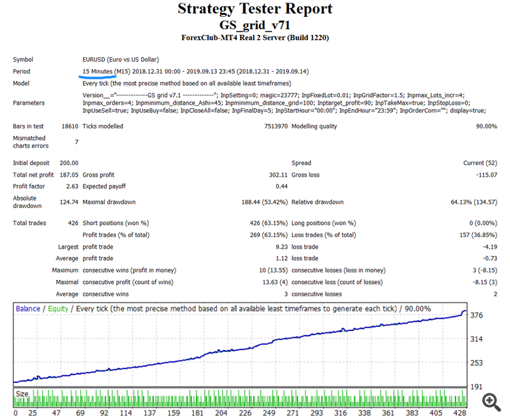
Task: Click the consecutive wins 10 (13.55) value
Action: pos(273,270)
